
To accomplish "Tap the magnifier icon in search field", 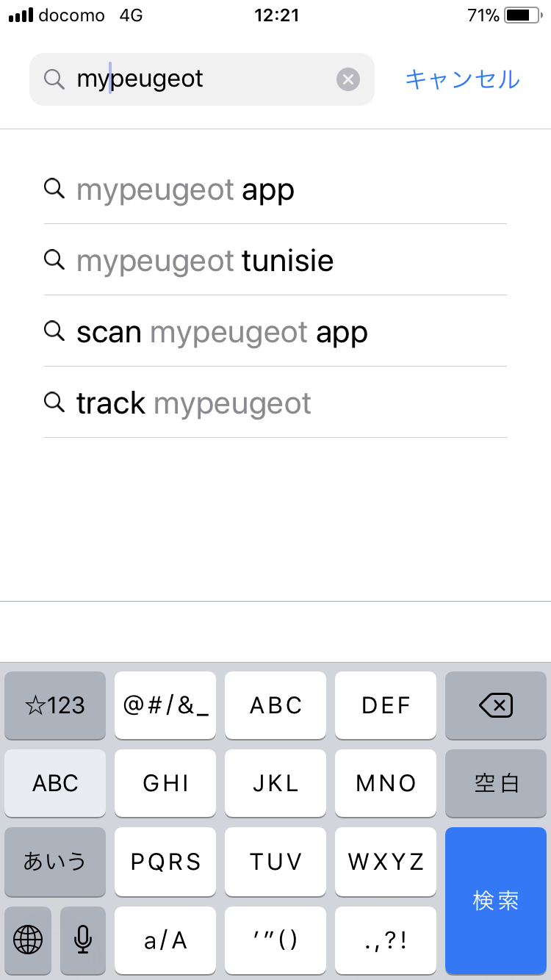I will click(54, 79).
